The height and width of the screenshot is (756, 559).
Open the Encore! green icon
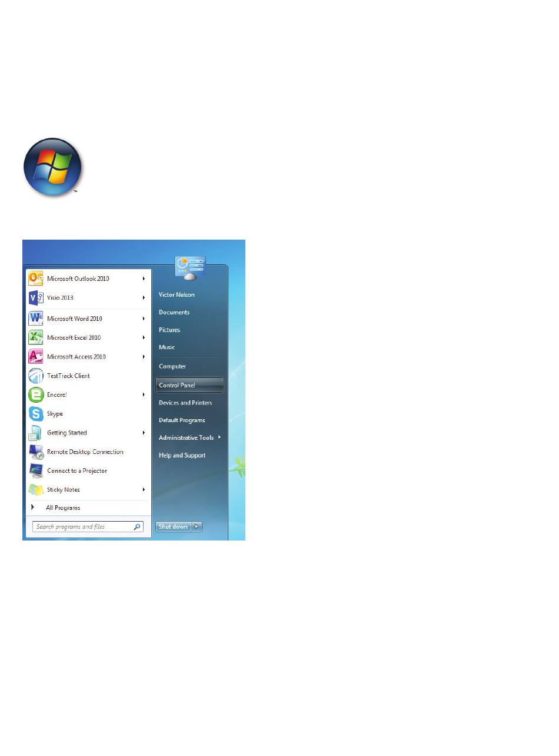tap(36, 394)
